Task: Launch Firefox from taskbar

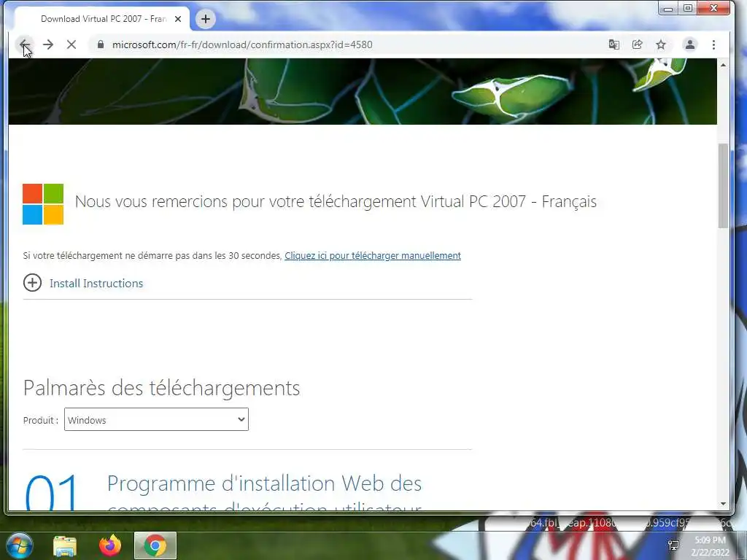Action: point(110,545)
